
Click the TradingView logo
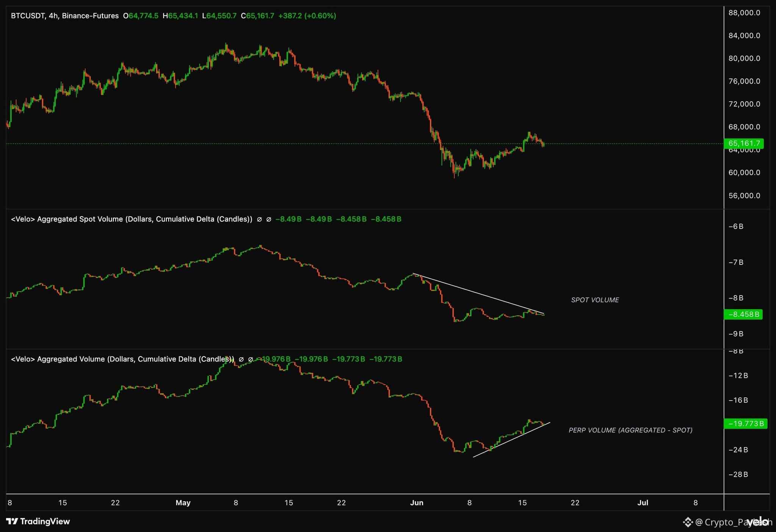(x=38, y=521)
